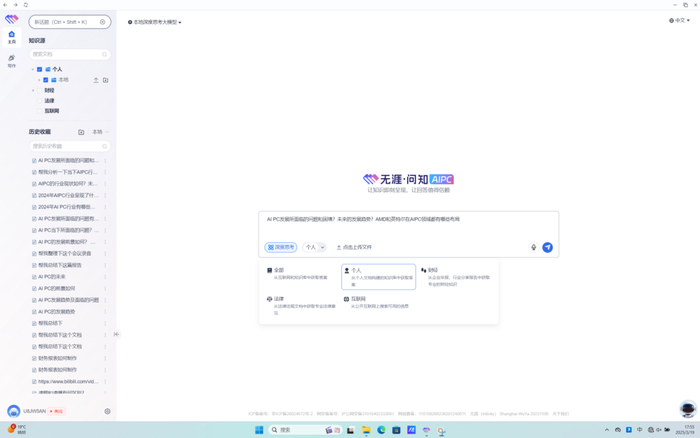
Task: Expand the 本地 tree node arrow
Action: click(39, 80)
